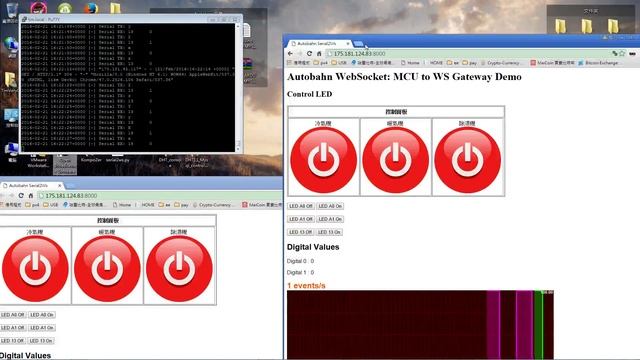Toggle 暖氣機 power button in lower-left browser
Screen dimensions: 640x360
(x=107, y=269)
